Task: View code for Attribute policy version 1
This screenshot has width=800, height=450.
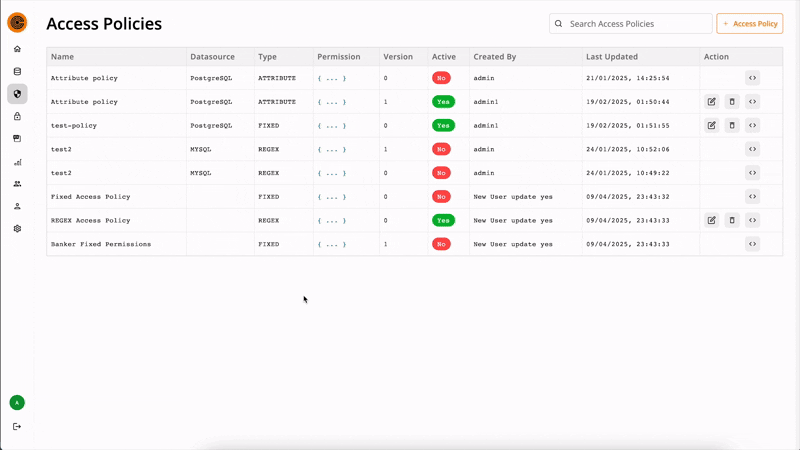Action: click(x=753, y=102)
